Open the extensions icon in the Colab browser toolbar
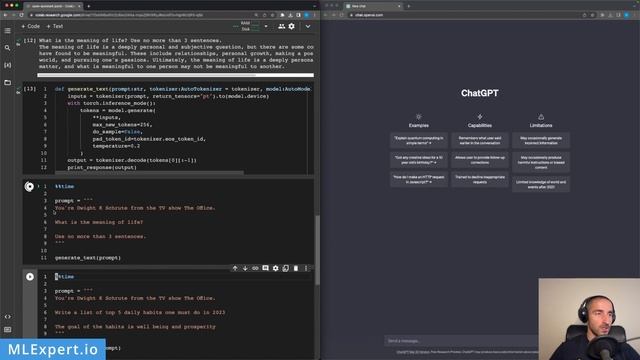Viewport: 640px width, 360px height. pyautogui.click(x=282, y=15)
